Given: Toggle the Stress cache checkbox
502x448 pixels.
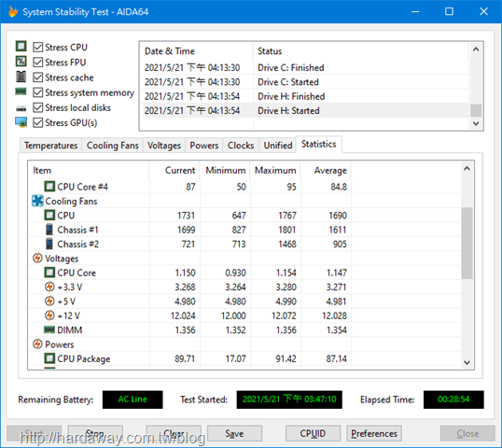Looking at the screenshot, I should [x=37, y=77].
